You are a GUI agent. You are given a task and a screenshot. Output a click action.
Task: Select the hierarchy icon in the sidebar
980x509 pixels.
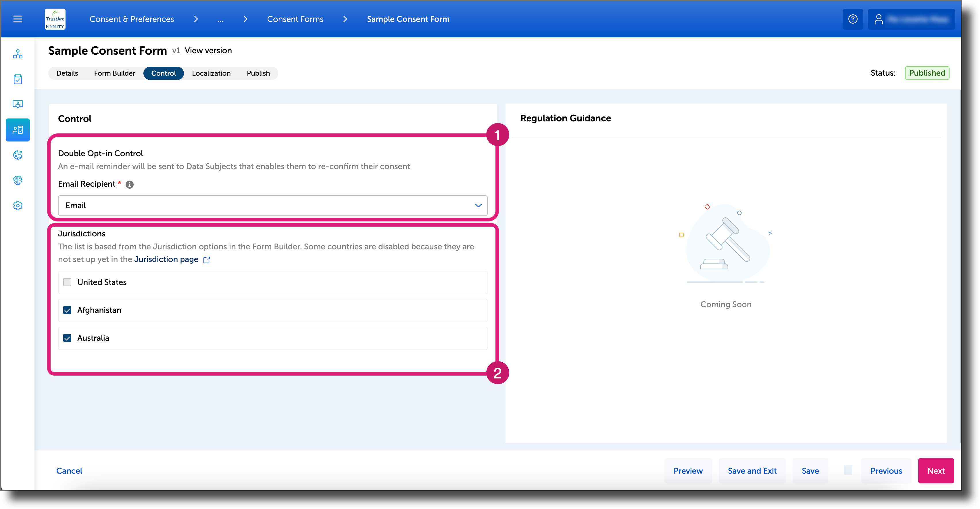click(x=18, y=54)
